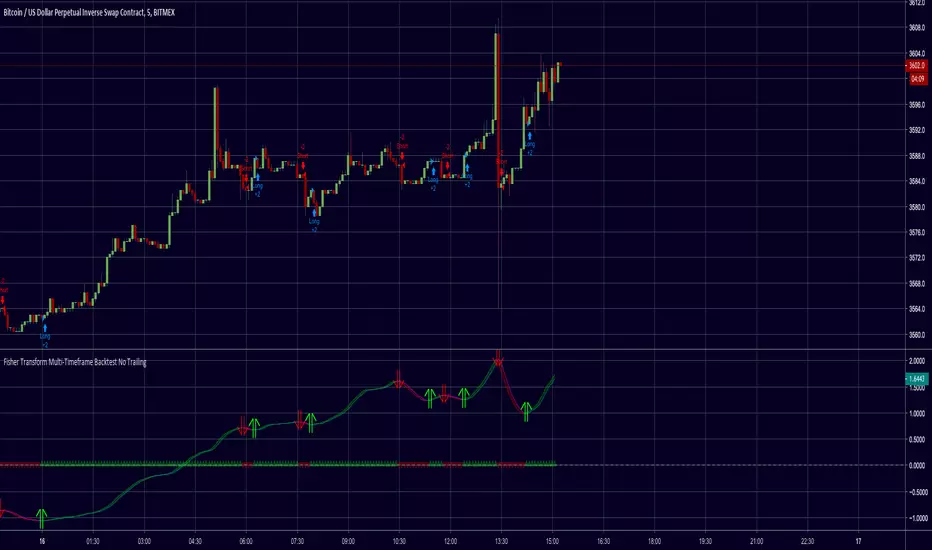Click the red 3602.0 current price label

click(x=917, y=65)
